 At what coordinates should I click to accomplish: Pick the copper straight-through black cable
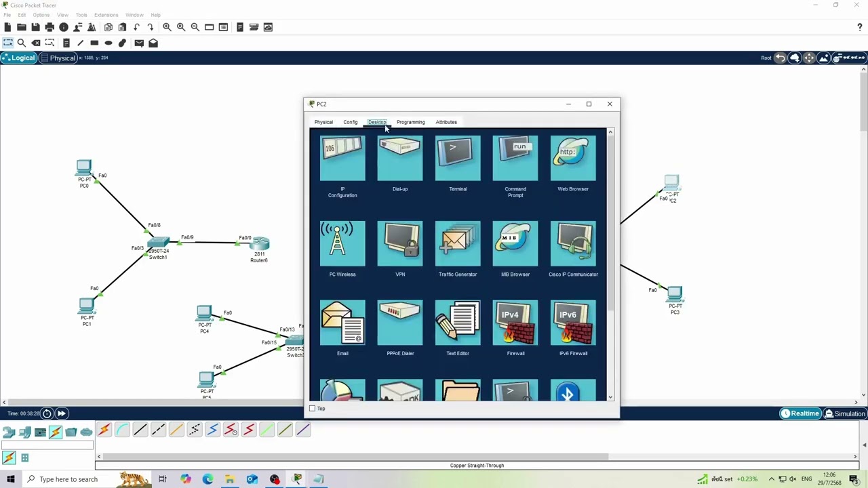[x=140, y=430]
